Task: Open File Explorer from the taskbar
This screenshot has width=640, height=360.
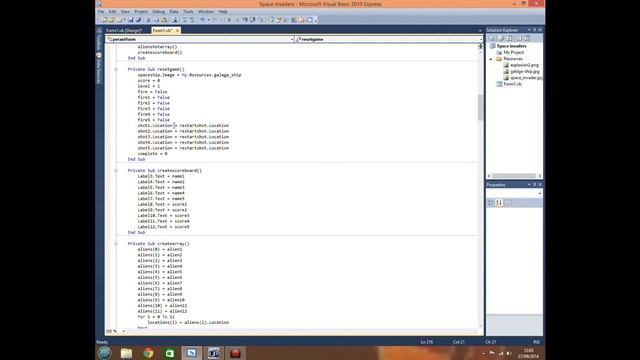Action: [x=127, y=353]
